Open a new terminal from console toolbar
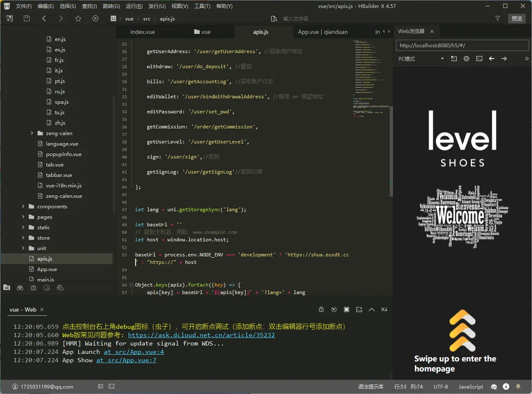This screenshot has height=394, width=532. (x=359, y=310)
